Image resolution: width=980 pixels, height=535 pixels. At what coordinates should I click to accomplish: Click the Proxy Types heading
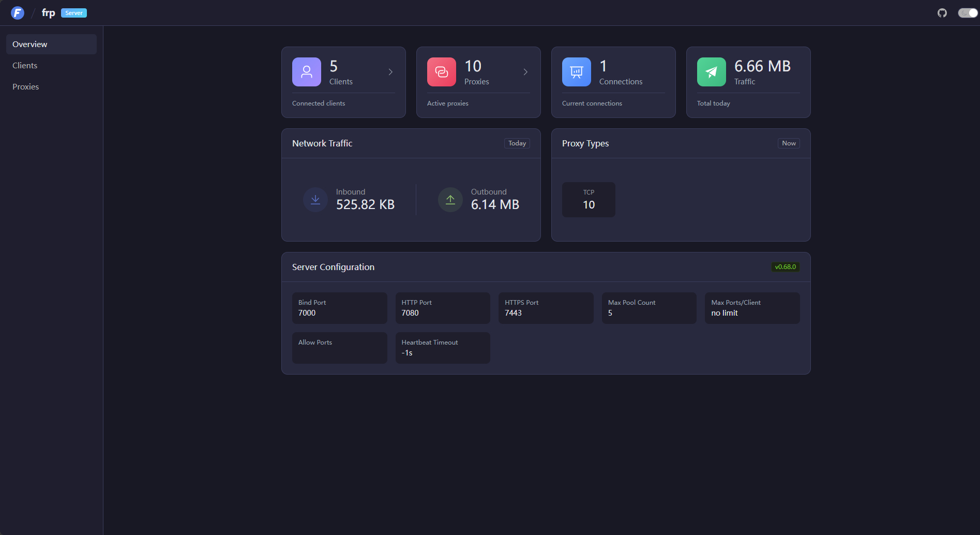[585, 143]
